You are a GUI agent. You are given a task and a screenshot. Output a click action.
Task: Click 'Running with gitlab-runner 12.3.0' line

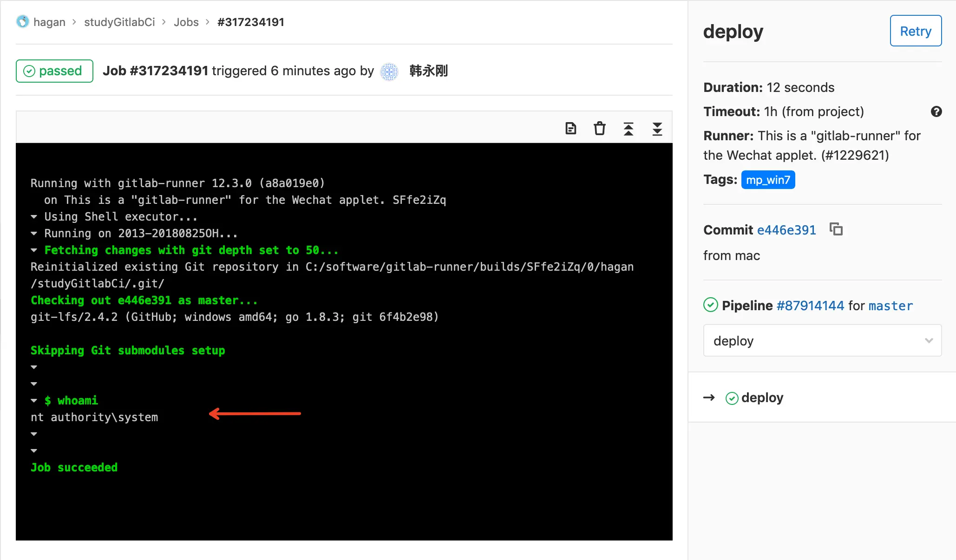(177, 183)
